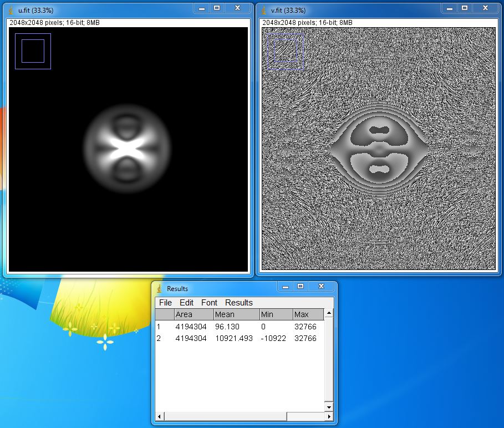Screen dimensions: 504x428
Task: Click the Results scroll down arrow
Action: [x=329, y=407]
